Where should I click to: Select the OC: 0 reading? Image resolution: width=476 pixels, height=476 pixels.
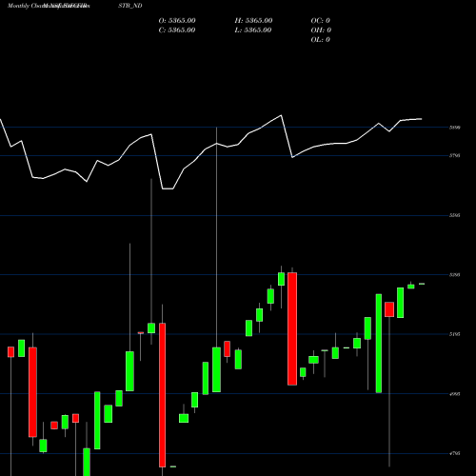[x=321, y=21]
